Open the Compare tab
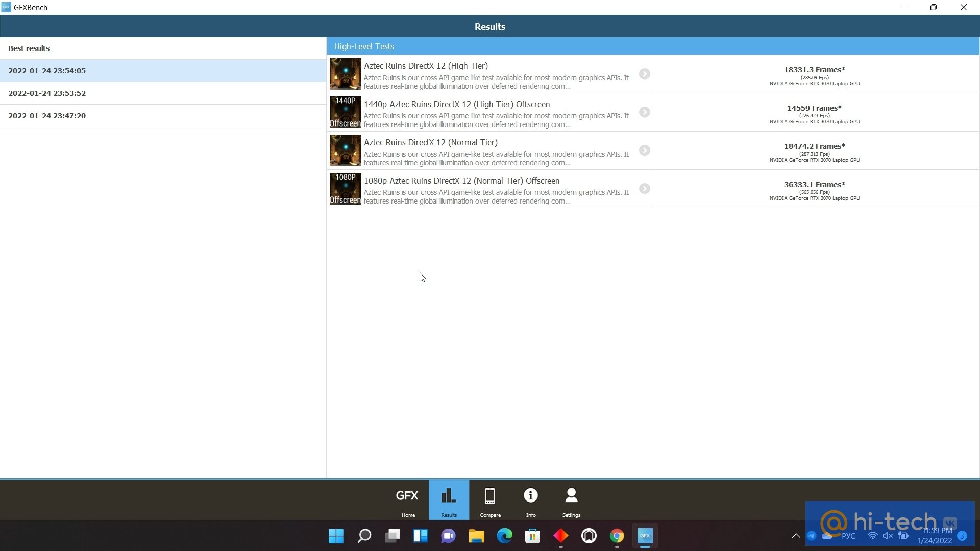 (490, 500)
